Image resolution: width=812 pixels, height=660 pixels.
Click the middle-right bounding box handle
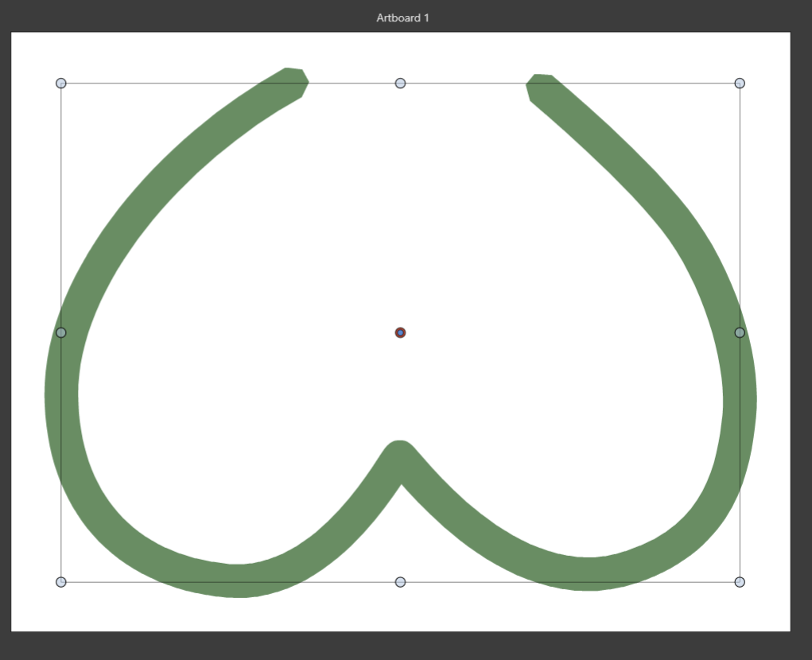[x=740, y=332]
